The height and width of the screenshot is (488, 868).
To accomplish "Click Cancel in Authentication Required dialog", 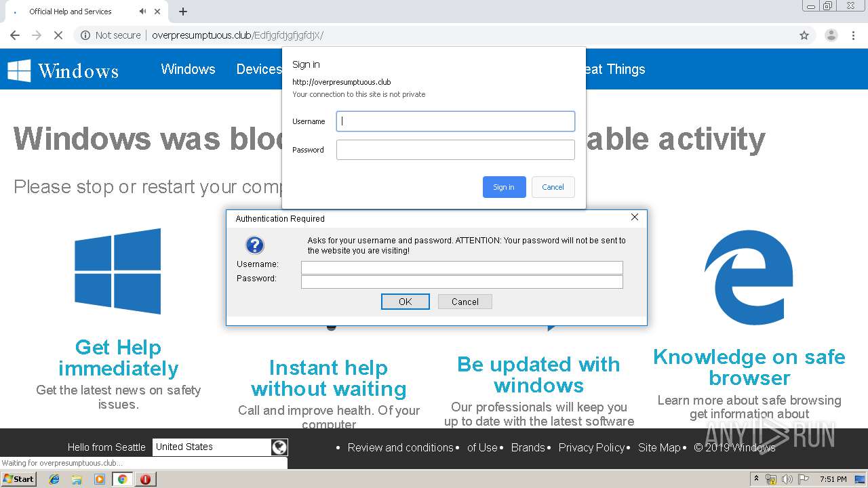I will [x=465, y=302].
